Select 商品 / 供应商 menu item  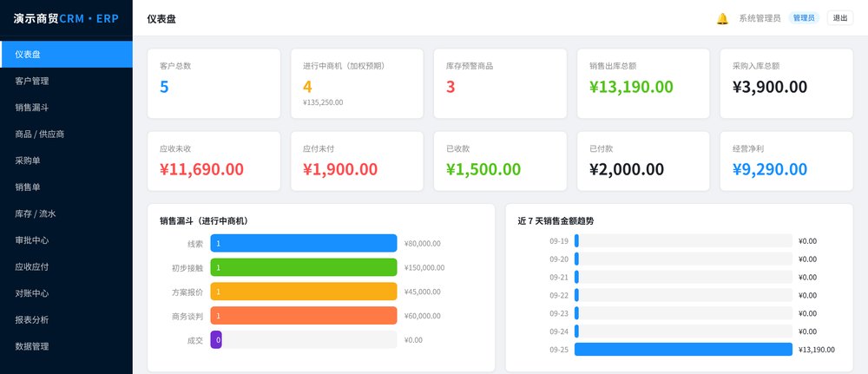[x=67, y=134]
